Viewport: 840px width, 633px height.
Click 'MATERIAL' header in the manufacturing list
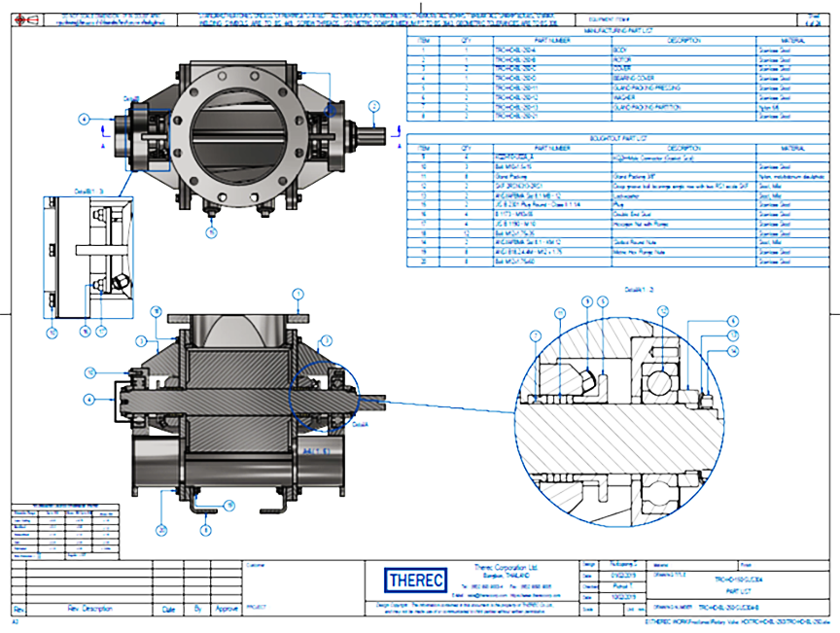(793, 41)
